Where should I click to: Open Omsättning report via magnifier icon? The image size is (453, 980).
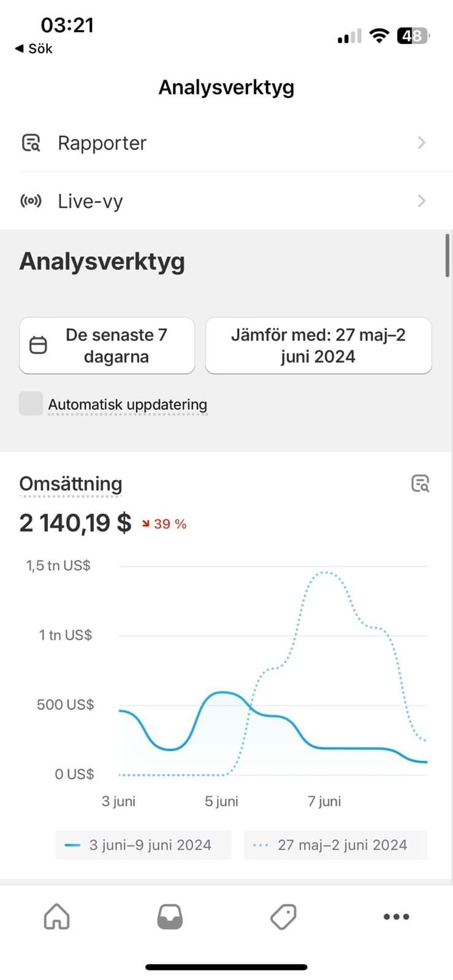point(420,483)
